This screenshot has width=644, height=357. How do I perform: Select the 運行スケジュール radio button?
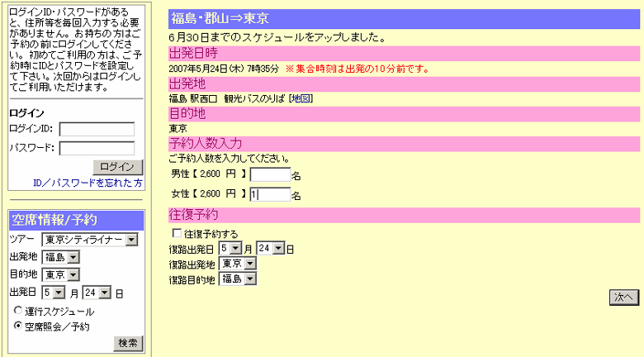click(17, 310)
